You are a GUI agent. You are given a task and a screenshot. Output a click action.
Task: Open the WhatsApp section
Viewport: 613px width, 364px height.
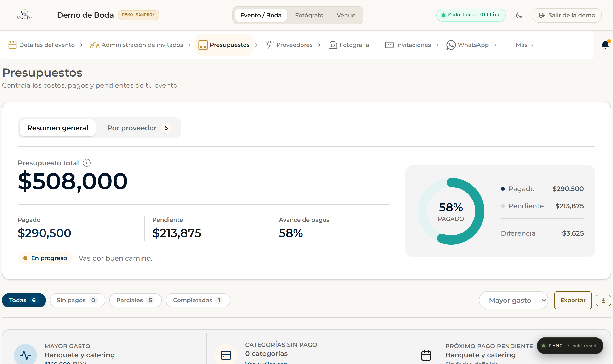point(468,45)
